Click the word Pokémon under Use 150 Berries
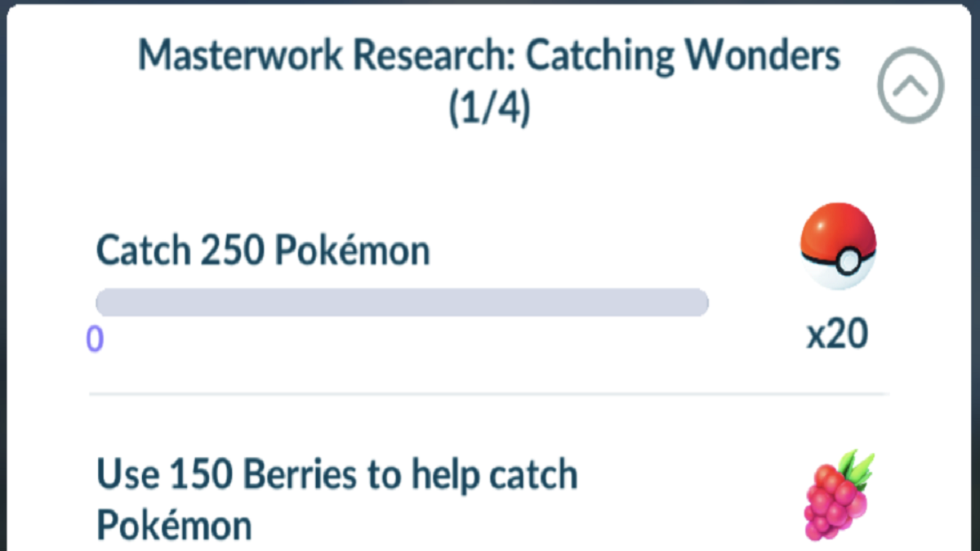Screen dimensions: 980x551 [x=174, y=525]
